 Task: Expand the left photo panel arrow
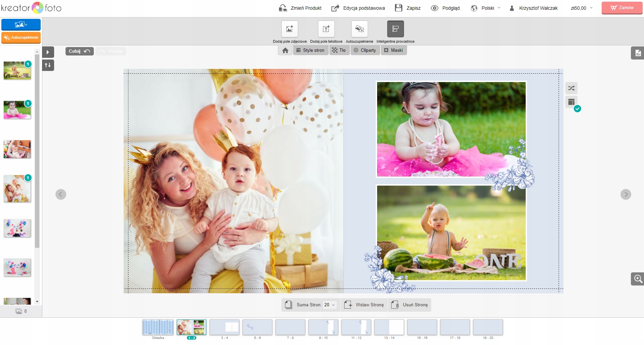[x=48, y=52]
